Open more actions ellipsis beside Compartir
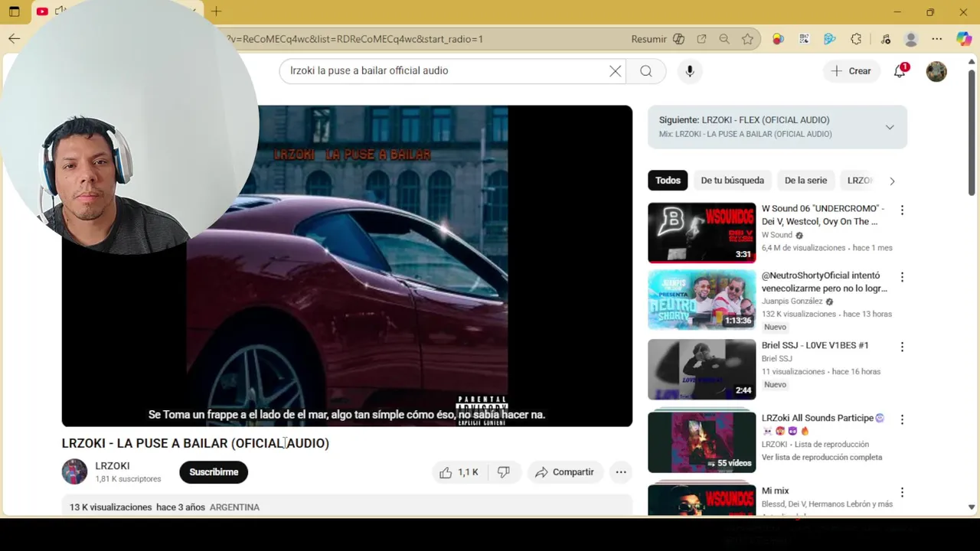 (621, 472)
